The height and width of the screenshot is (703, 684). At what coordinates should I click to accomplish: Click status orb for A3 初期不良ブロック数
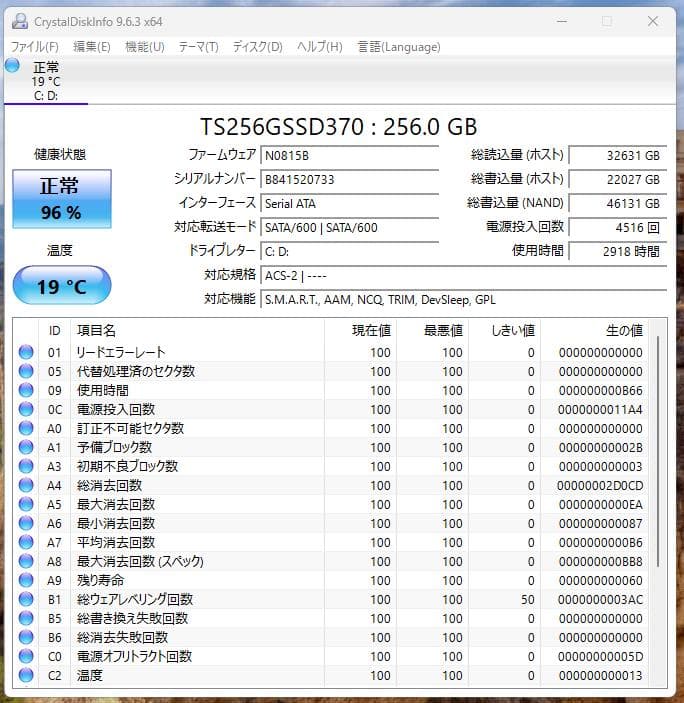coord(26,466)
